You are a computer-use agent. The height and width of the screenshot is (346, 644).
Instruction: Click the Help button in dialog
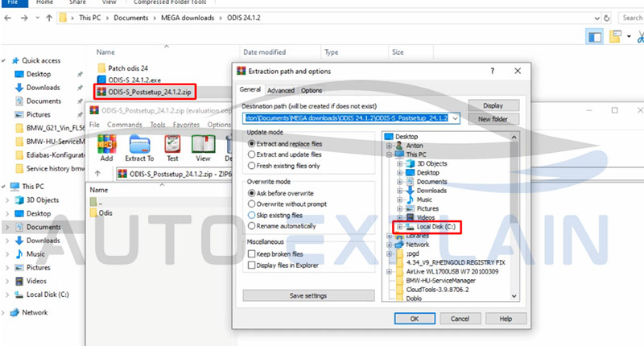pyautogui.click(x=506, y=319)
